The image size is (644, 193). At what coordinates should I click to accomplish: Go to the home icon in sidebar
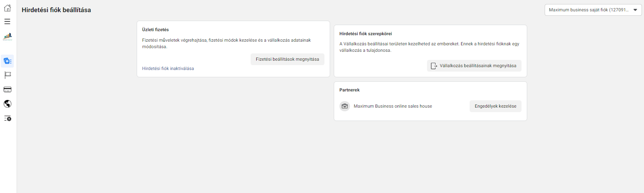[7, 8]
